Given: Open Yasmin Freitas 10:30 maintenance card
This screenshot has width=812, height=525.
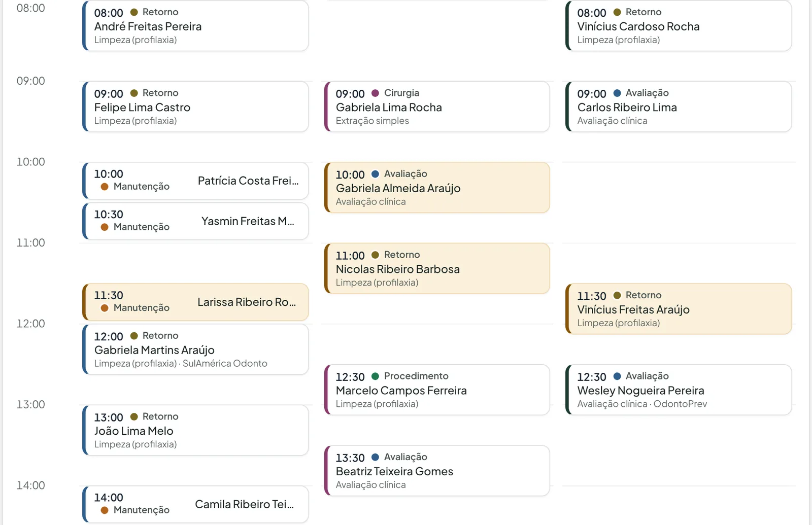Looking at the screenshot, I should point(195,221).
